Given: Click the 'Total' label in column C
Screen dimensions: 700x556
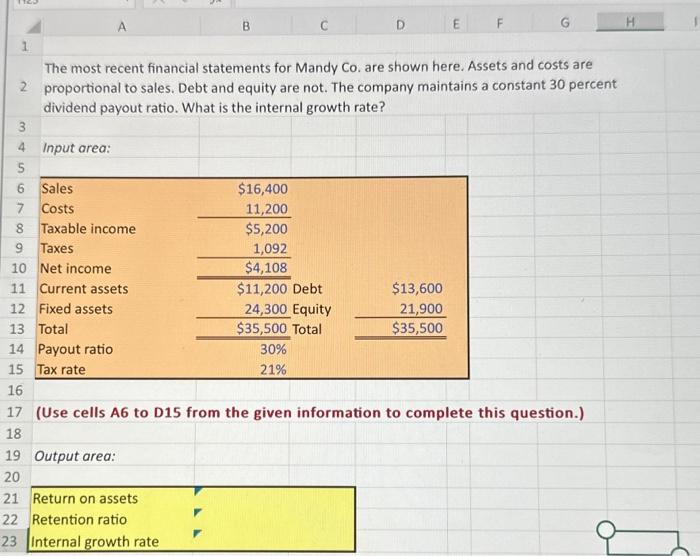Looking at the screenshot, I should (307, 330).
